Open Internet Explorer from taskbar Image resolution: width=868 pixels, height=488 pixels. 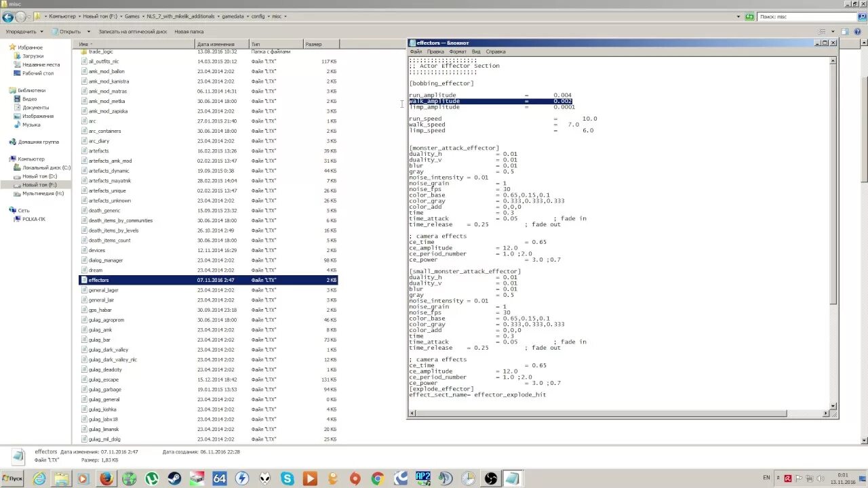coord(39,479)
